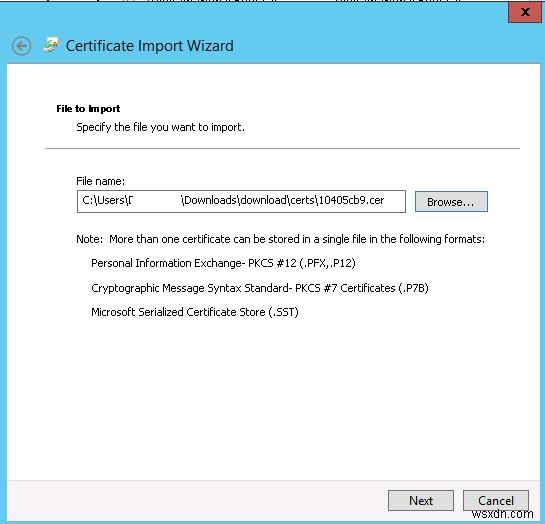This screenshot has height=524, width=545.
Task: Click 'Microsoft Serialized Certificate Store (.SST)' line
Action: [195, 312]
